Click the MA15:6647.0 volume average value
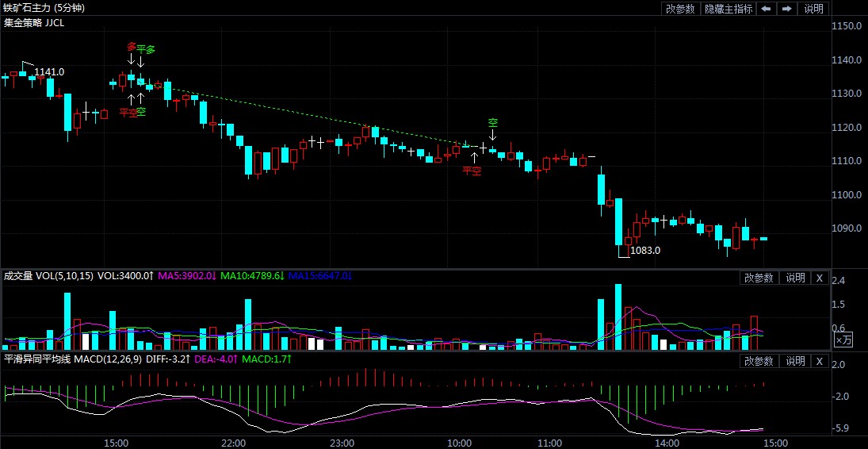 click(x=320, y=275)
